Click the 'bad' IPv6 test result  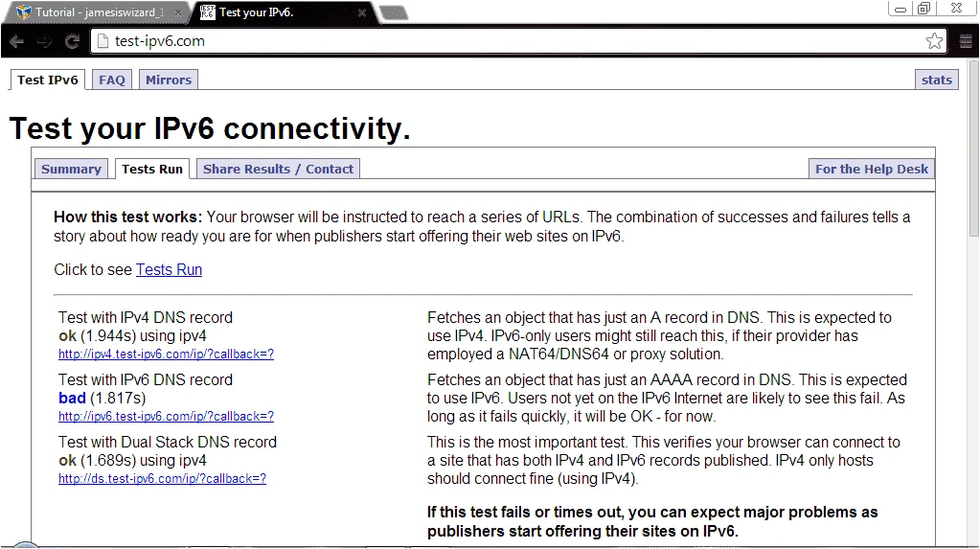click(x=72, y=399)
